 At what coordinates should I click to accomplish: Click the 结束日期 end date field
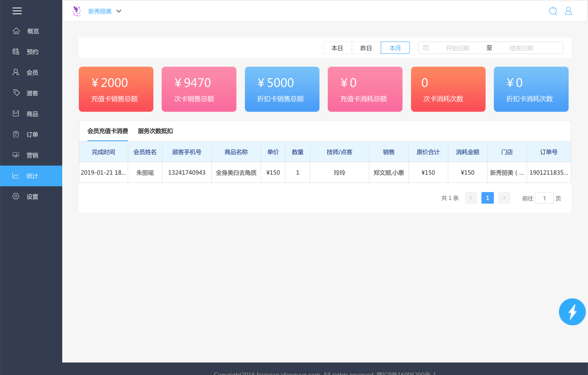[521, 48]
